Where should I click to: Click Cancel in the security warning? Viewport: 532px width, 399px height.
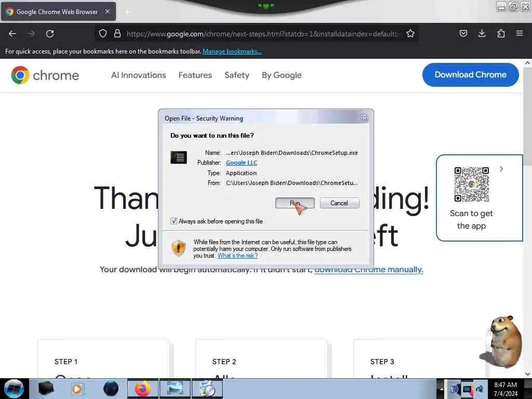pyautogui.click(x=339, y=203)
